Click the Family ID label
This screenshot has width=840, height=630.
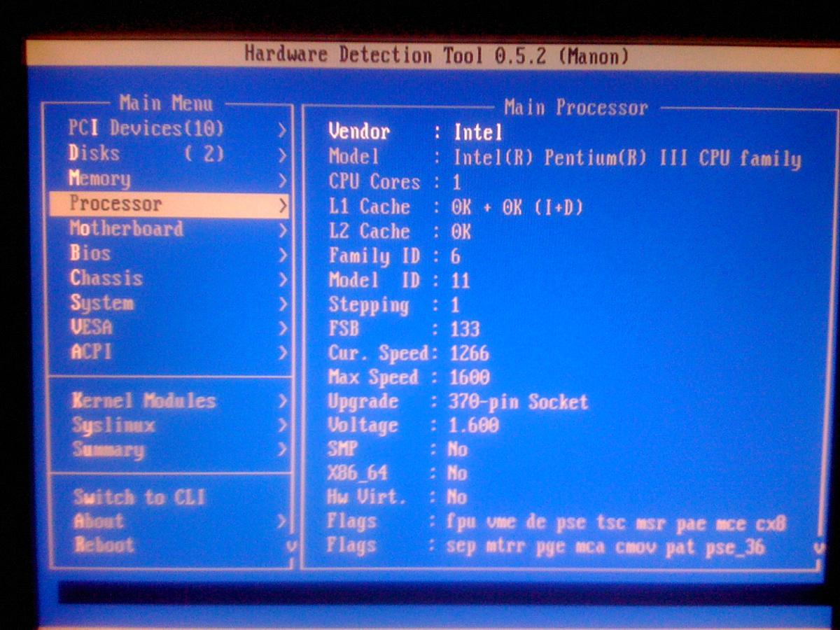tap(374, 256)
